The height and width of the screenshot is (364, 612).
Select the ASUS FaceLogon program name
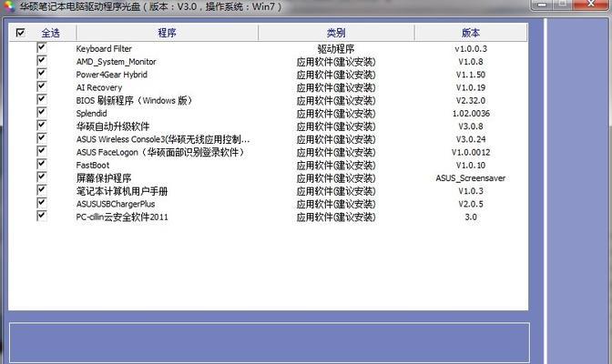tap(160, 152)
